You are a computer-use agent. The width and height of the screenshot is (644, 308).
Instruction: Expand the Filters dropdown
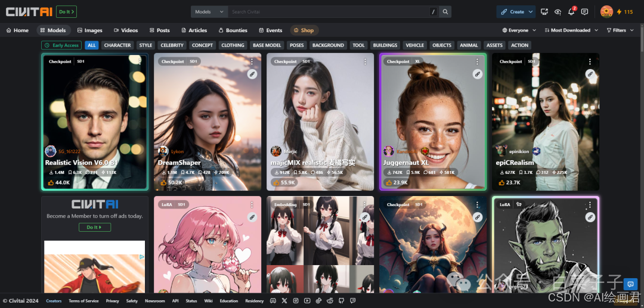pyautogui.click(x=620, y=30)
